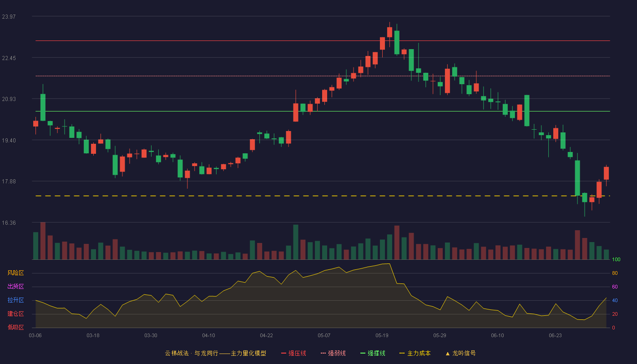Click the 04-10 date label
Viewport: 637px width, 364px height.
[208, 335]
